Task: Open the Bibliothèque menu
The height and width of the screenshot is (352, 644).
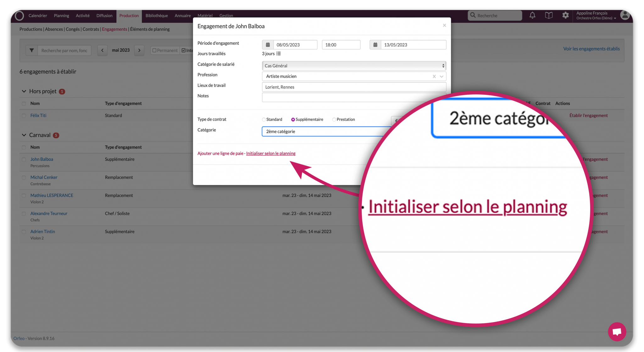Action: (157, 15)
